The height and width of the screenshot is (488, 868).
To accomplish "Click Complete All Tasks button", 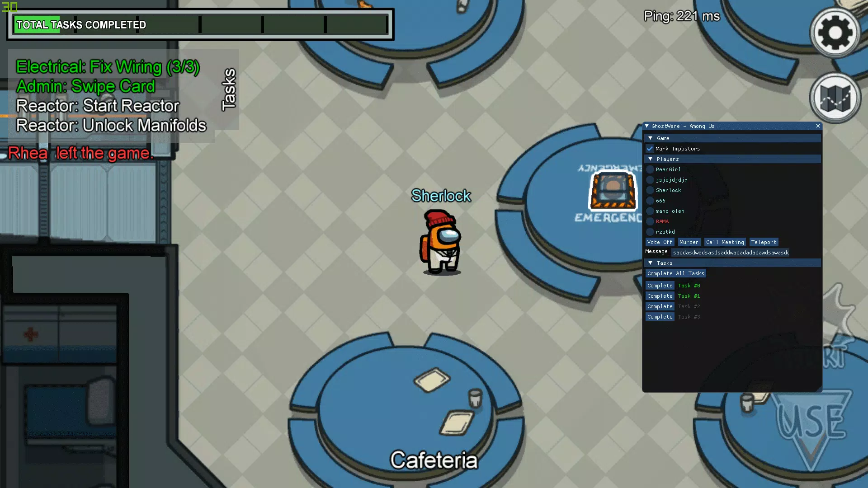I will point(676,273).
